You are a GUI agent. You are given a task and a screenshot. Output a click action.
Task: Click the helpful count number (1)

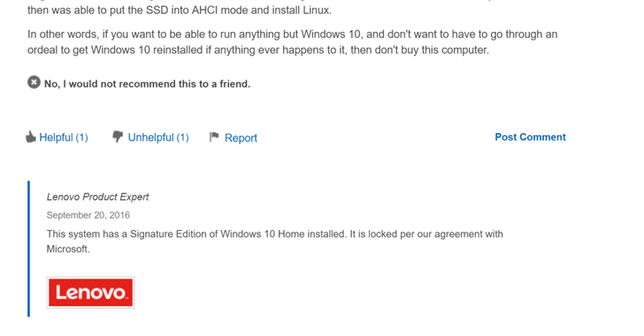pyautogui.click(x=81, y=138)
